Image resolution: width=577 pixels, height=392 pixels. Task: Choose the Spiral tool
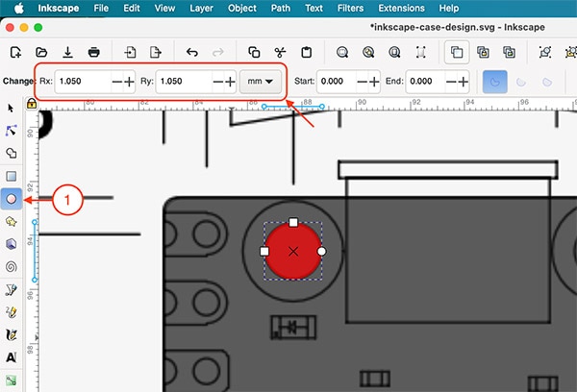click(12, 267)
